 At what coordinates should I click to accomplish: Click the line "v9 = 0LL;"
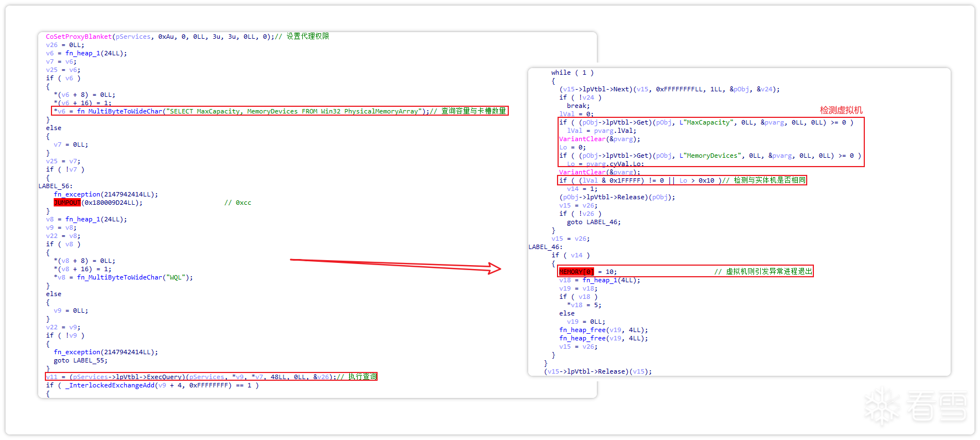(71, 310)
